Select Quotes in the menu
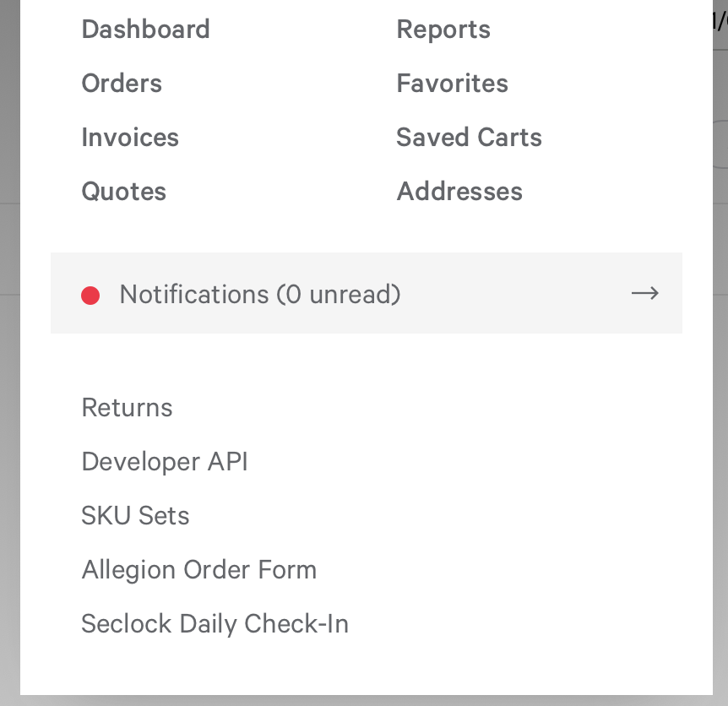This screenshot has height=706, width=728. (124, 191)
